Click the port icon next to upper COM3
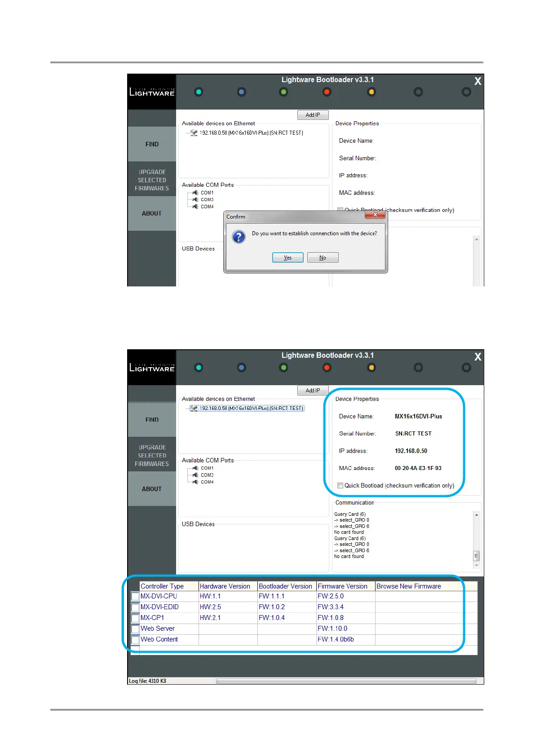535x756 pixels. [195, 200]
